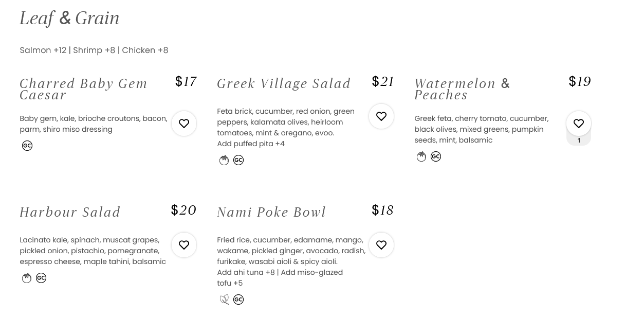Viewport: 644px width, 316px height.
Task: Toggle heart on Greek Village Salad
Action: 381,116
